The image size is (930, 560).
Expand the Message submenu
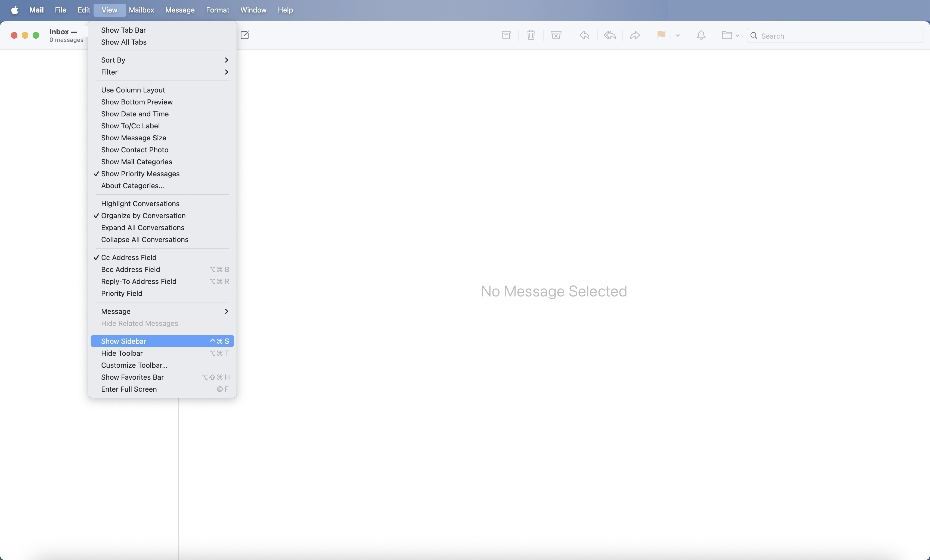[162, 311]
